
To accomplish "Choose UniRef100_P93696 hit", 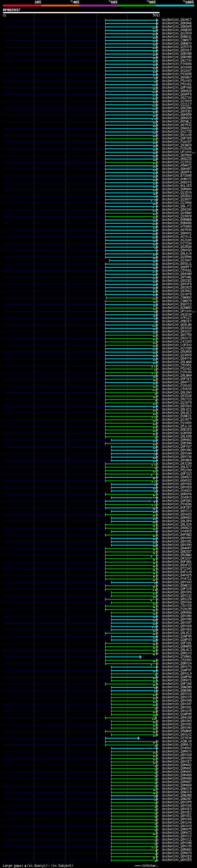I will [x=177, y=504].
